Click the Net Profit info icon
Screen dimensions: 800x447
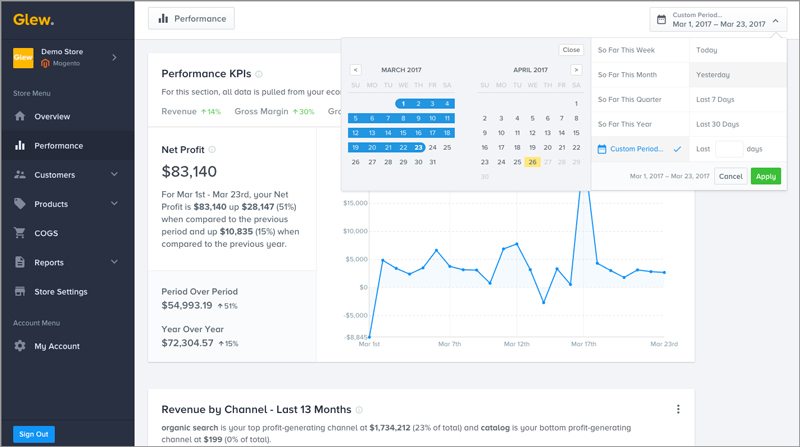tap(212, 150)
